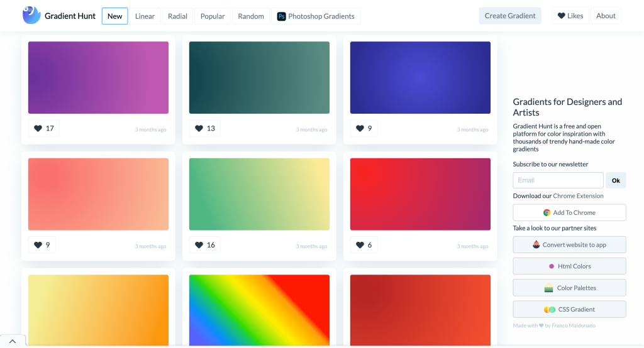Click the Convert website to app icon
This screenshot has height=348, width=644.
click(x=536, y=244)
